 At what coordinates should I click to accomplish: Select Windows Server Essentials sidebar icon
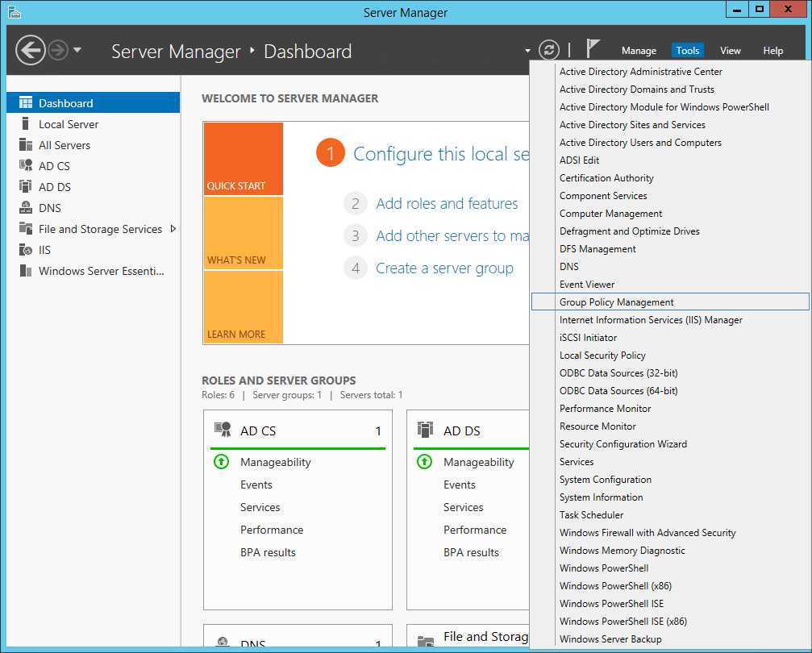click(25, 271)
